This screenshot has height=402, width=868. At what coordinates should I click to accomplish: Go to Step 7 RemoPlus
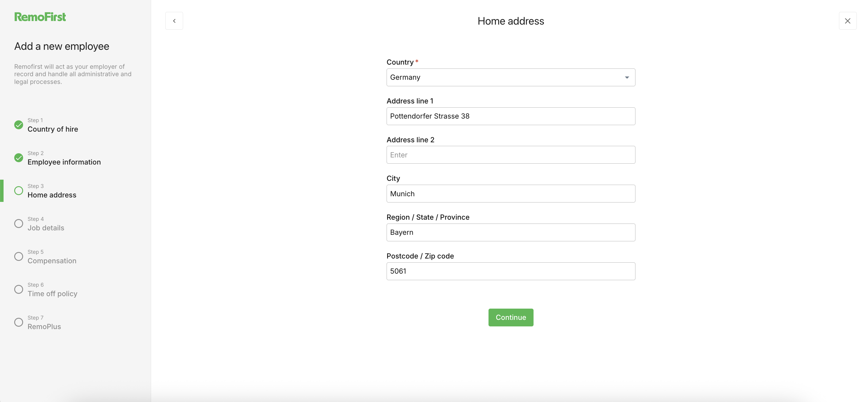coord(44,323)
